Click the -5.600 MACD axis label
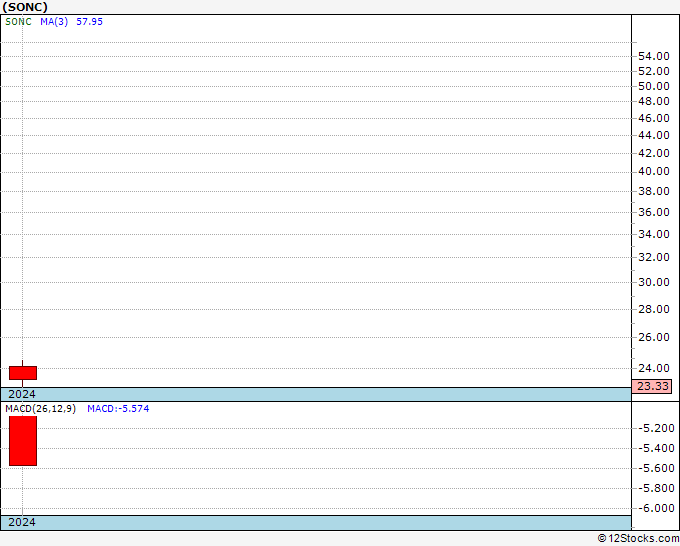 (656, 468)
